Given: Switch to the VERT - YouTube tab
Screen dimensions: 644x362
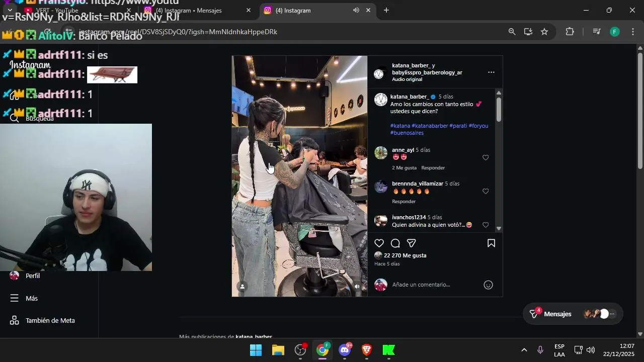Looking at the screenshot, I should click(78, 10).
